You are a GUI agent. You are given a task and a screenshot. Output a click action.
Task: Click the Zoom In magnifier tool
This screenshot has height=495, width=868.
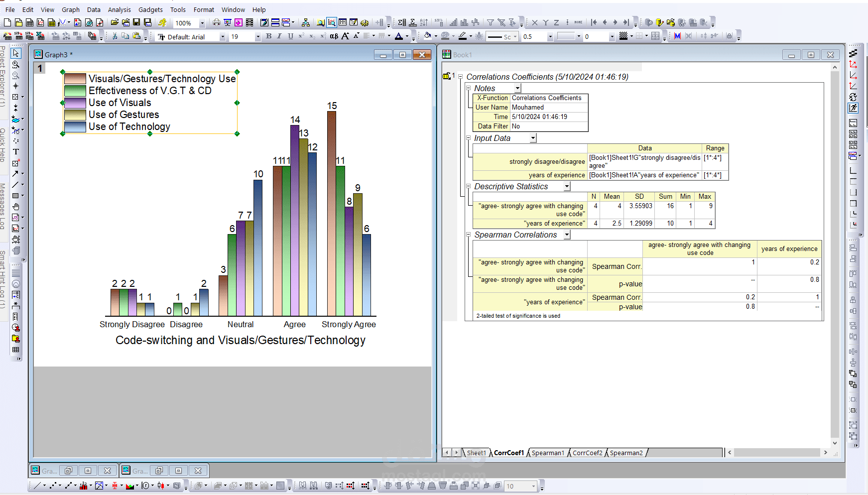[16, 64]
